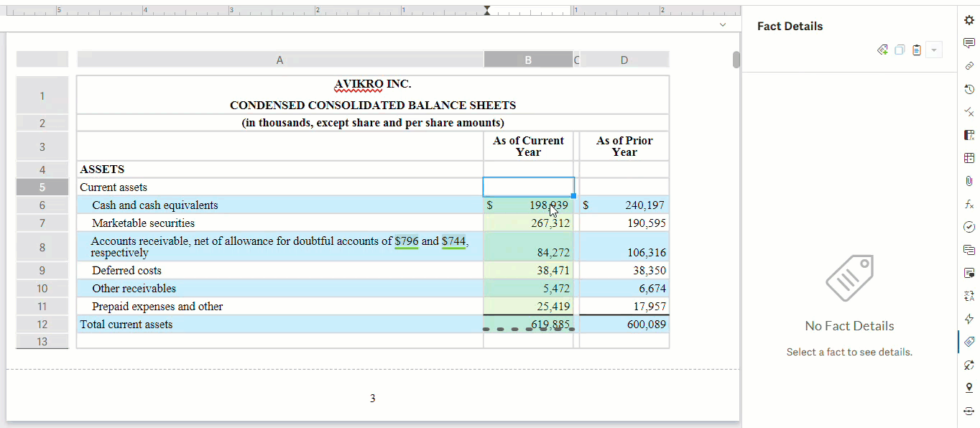
Task: Select row 12 header
Action: [x=42, y=325]
